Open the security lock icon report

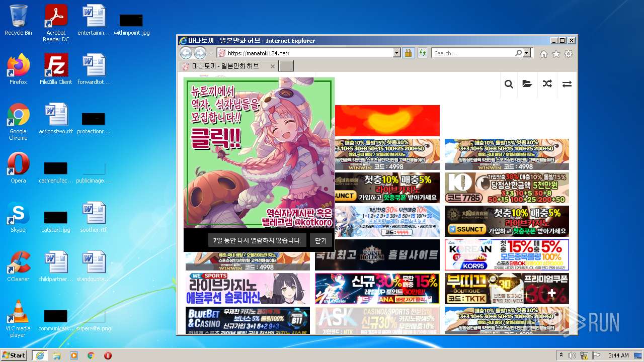pyautogui.click(x=408, y=53)
